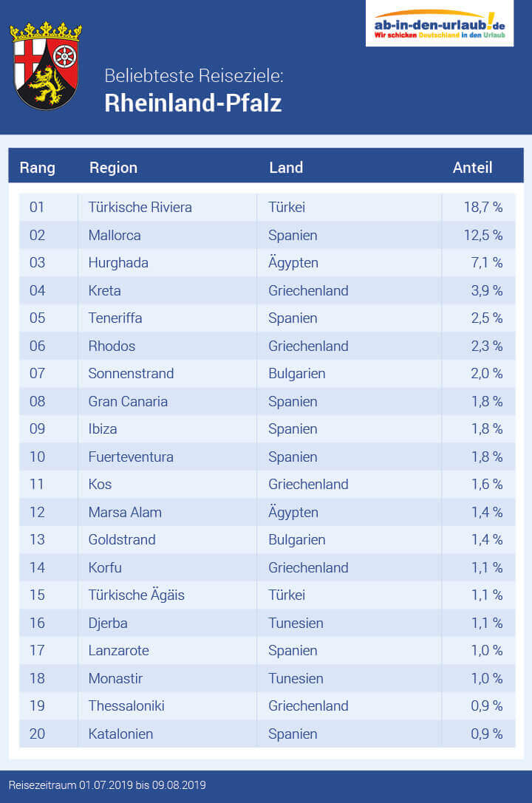Click the Rheinland-Pfalz title heading

193,103
